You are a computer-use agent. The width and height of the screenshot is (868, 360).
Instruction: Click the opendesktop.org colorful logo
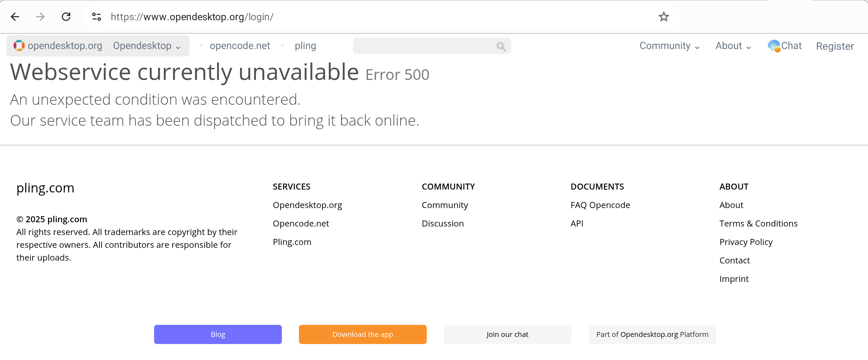[x=19, y=46]
